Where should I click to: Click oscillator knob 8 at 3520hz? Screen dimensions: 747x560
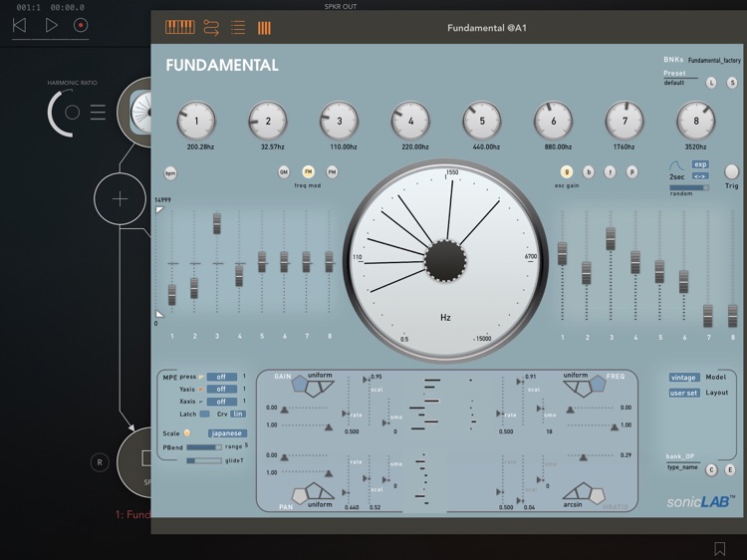(696, 121)
